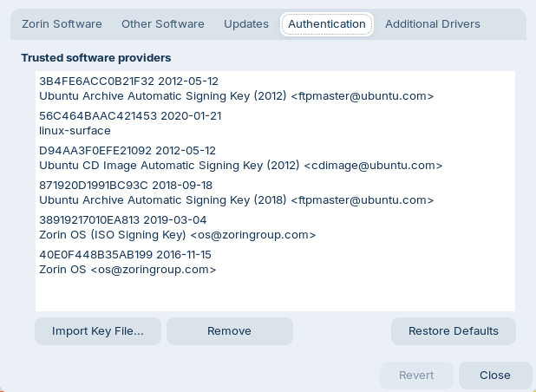Open the Other Software tab
The width and height of the screenshot is (536, 392).
[x=162, y=24]
